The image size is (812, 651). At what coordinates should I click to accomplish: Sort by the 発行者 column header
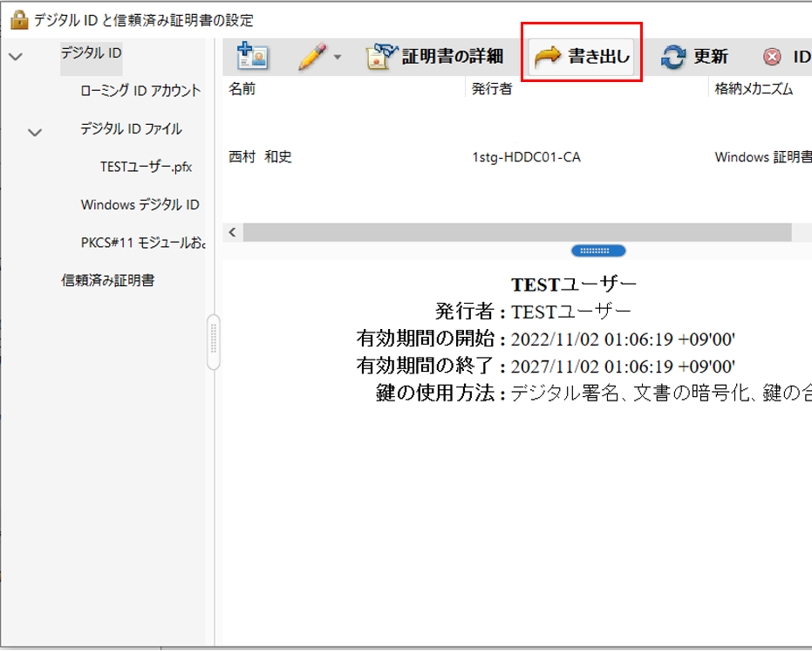[x=488, y=89]
